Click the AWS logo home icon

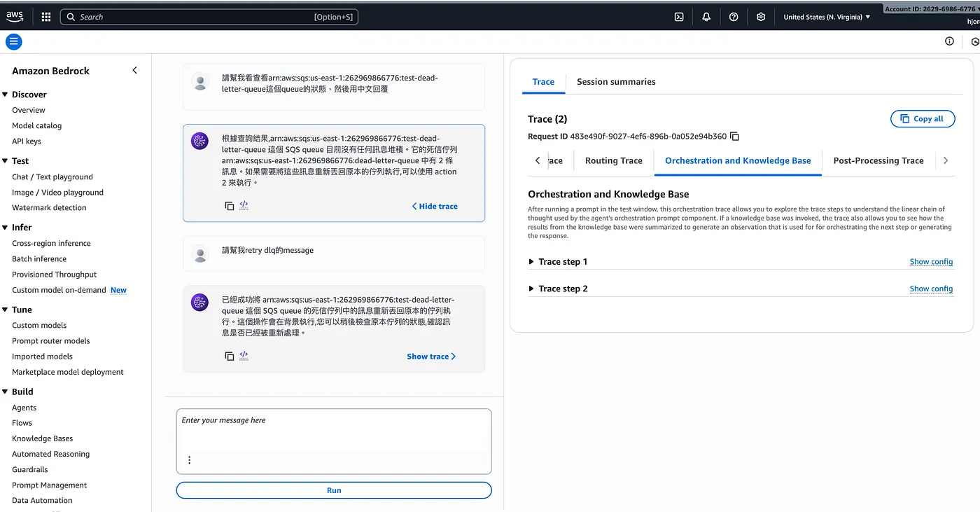click(15, 17)
